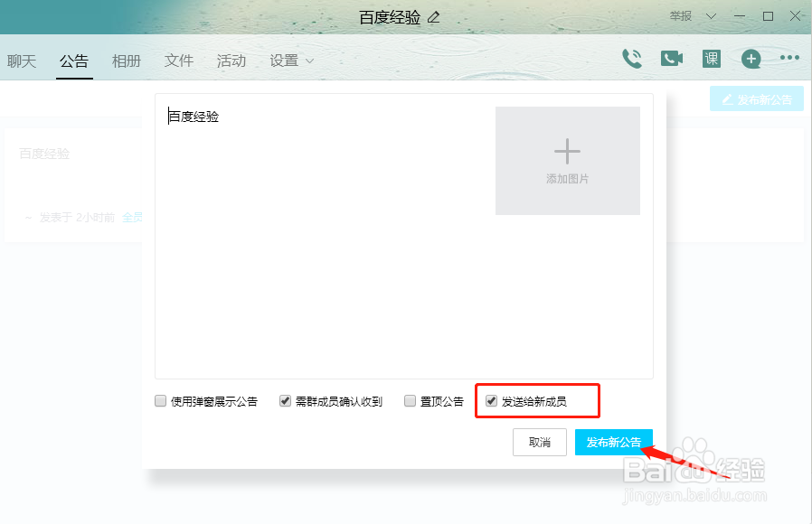The image size is (812, 524).
Task: Click 发表于 2小时前 timestamp text
Action: tap(77, 217)
